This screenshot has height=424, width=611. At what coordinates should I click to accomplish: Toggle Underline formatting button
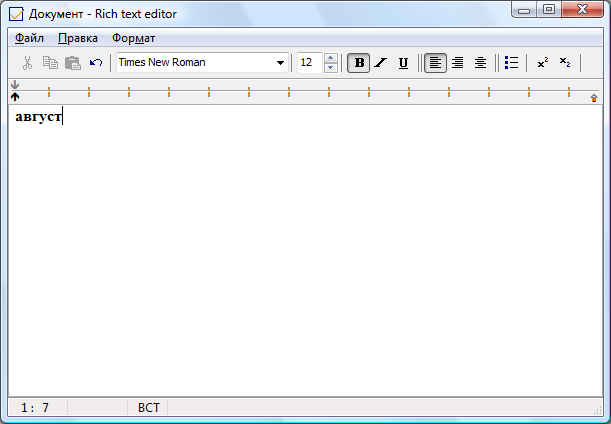[403, 63]
